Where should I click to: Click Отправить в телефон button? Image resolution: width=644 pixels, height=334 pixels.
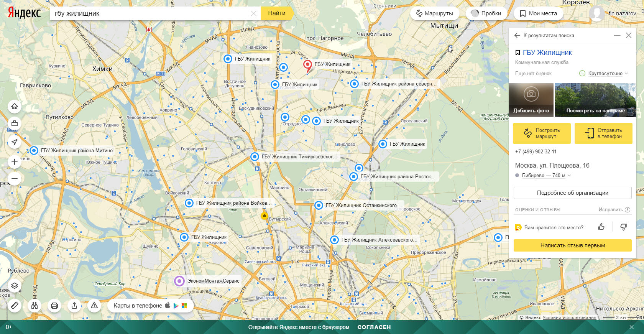coord(603,133)
